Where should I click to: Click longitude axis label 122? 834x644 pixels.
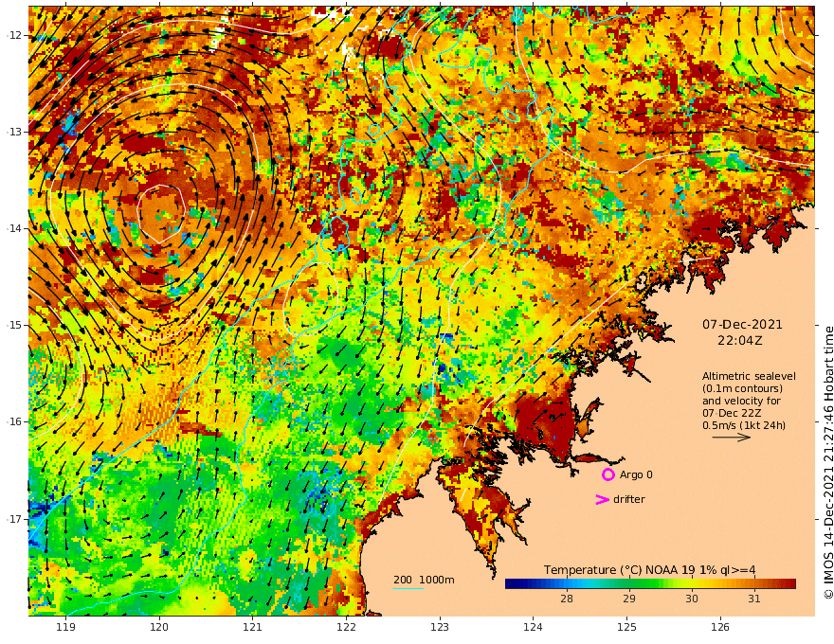click(x=346, y=628)
